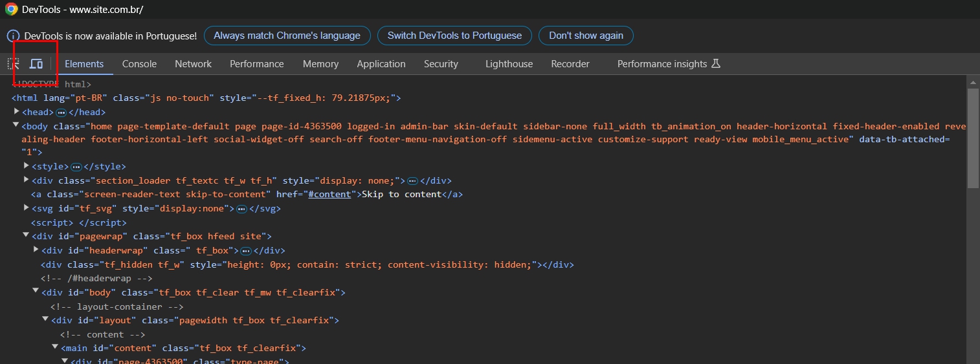Collapse the div with id body
This screenshot has height=364, width=980.
click(36, 291)
